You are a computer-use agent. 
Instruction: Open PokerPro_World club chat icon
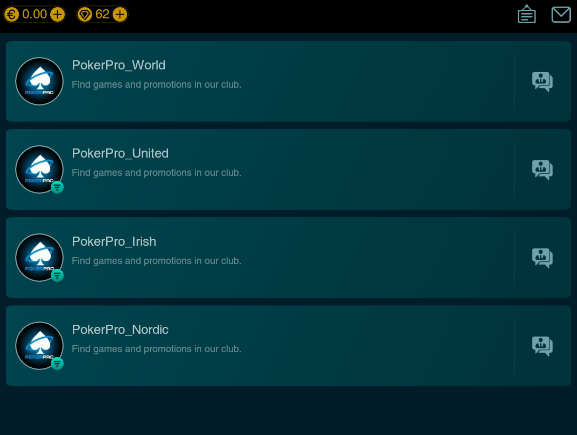[x=542, y=81]
